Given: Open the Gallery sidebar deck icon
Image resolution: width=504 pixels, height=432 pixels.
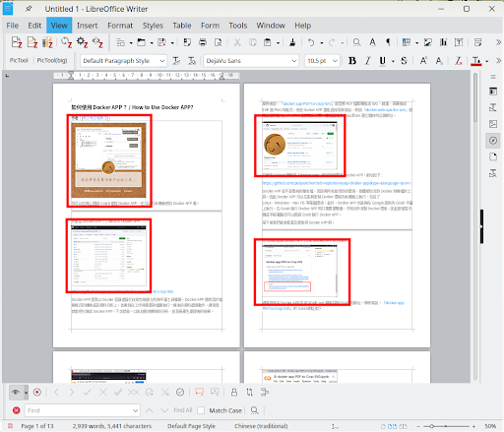Looking at the screenshot, I should click(493, 124).
